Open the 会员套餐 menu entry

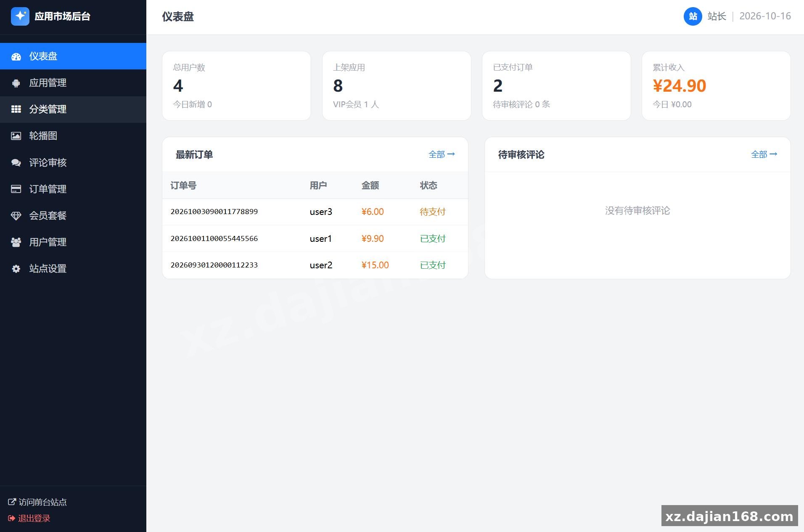[73, 216]
